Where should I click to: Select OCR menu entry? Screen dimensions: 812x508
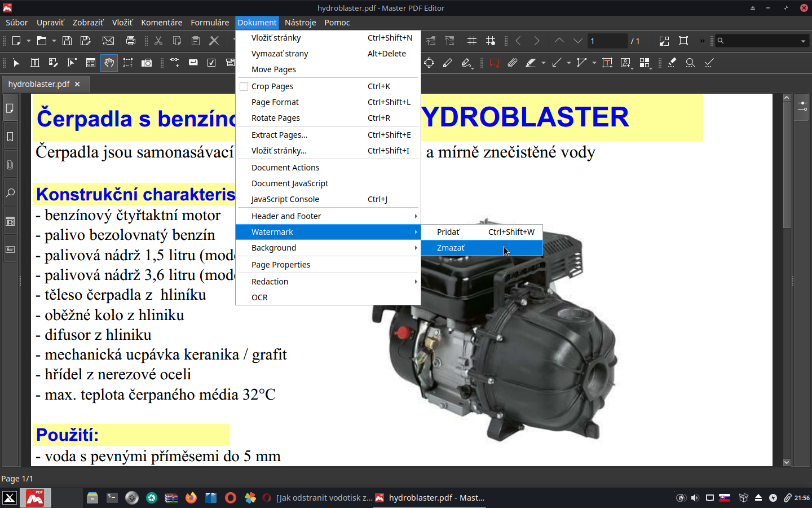[328, 297]
